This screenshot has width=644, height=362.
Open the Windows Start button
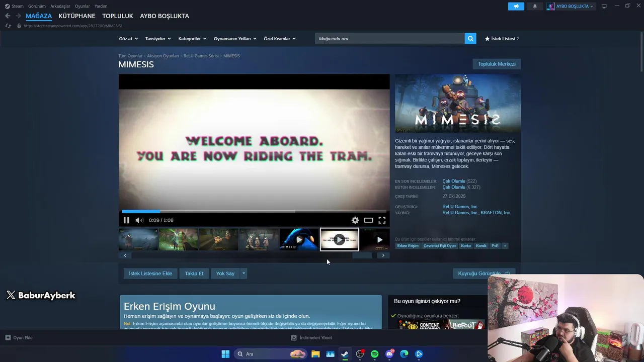pos(225,354)
